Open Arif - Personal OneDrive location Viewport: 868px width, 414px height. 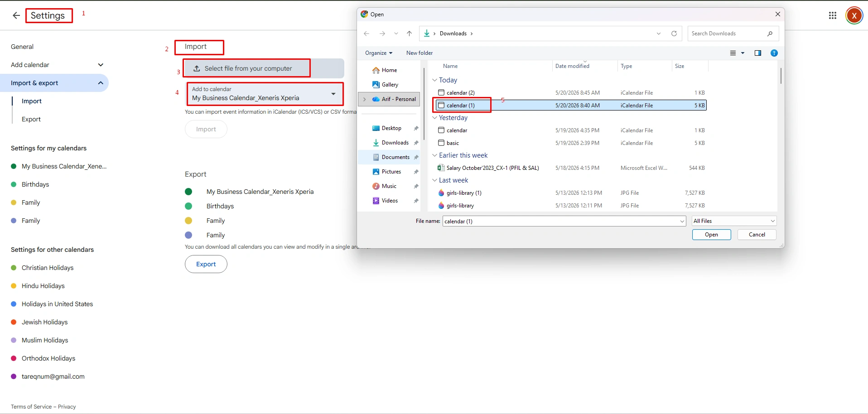pyautogui.click(x=394, y=99)
